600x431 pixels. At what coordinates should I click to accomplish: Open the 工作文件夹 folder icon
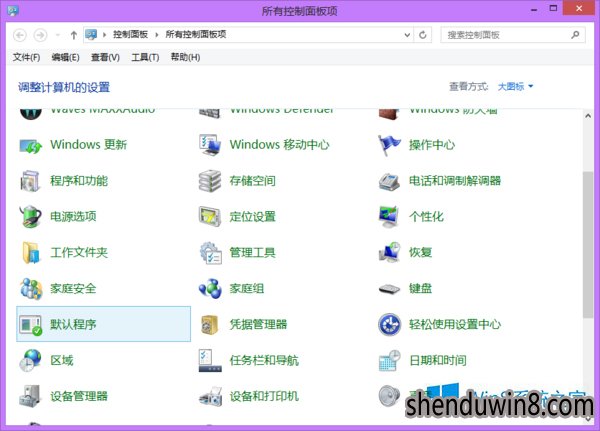[x=31, y=253]
